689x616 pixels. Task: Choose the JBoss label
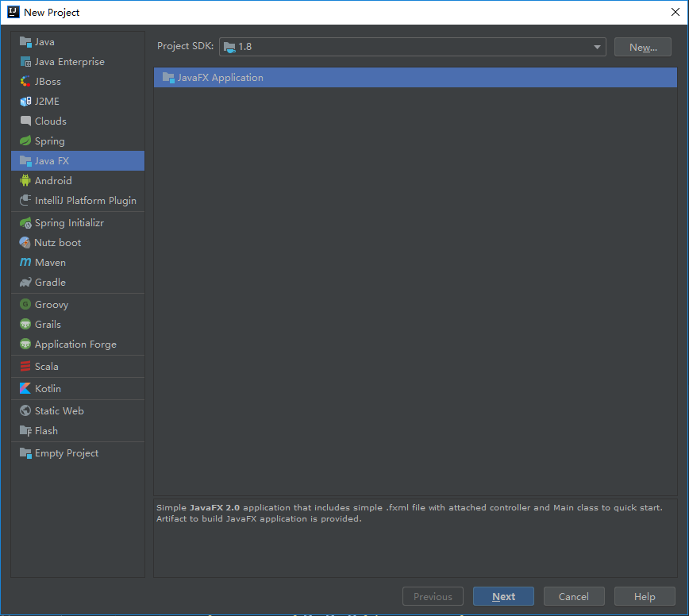[x=48, y=81]
